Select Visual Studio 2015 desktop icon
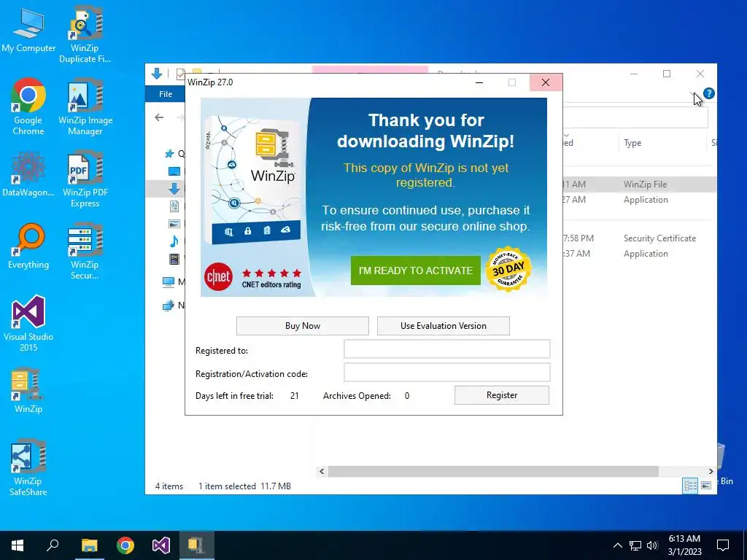The width and height of the screenshot is (747, 560). click(x=28, y=323)
